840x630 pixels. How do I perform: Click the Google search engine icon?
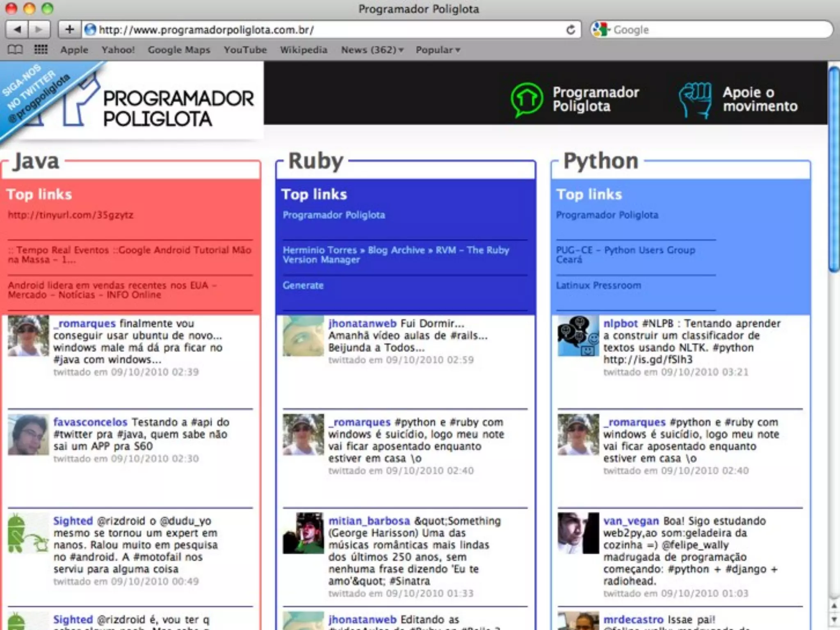601,30
